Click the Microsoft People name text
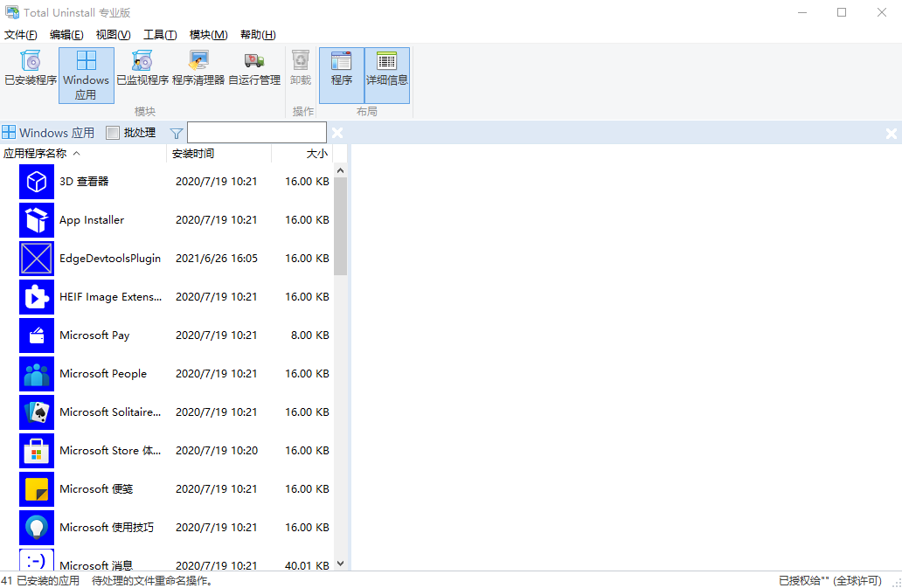This screenshot has width=902, height=588. coord(103,374)
